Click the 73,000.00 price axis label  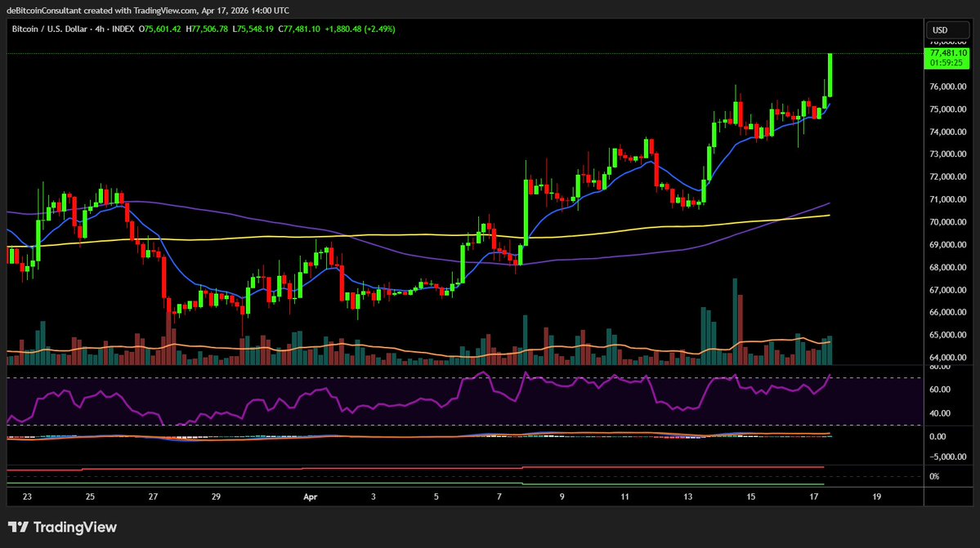tap(948, 154)
